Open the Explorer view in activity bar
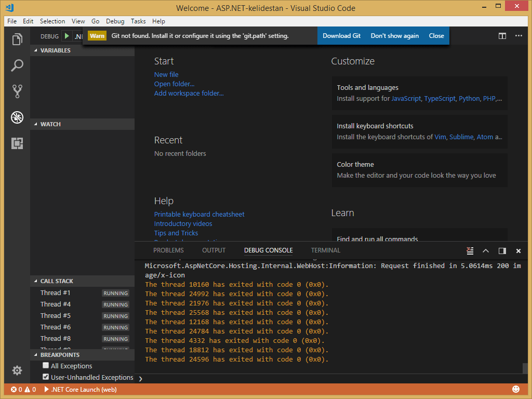Image resolution: width=532 pixels, height=399 pixels. coord(17,39)
